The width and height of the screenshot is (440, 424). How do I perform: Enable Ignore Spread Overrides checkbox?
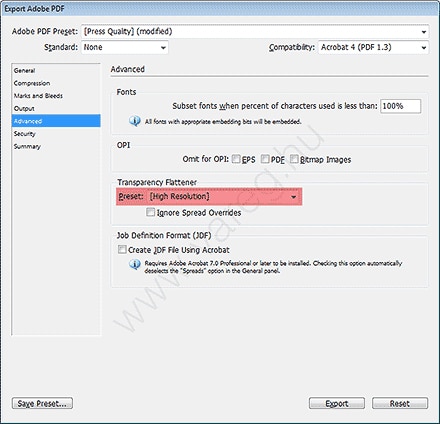pyautogui.click(x=151, y=212)
